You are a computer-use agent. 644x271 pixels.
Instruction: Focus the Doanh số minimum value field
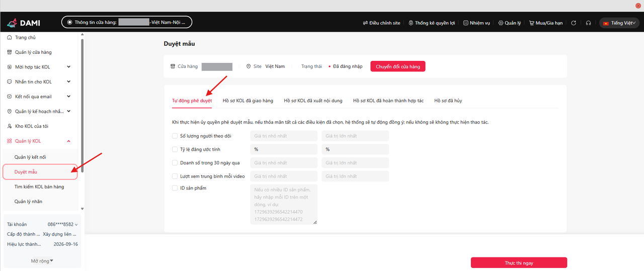tap(284, 163)
